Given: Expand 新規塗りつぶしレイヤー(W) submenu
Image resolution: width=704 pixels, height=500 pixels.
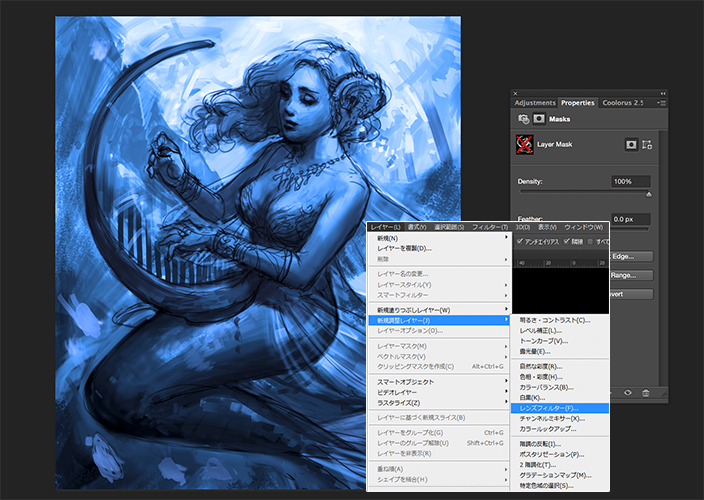Looking at the screenshot, I should click(440, 310).
